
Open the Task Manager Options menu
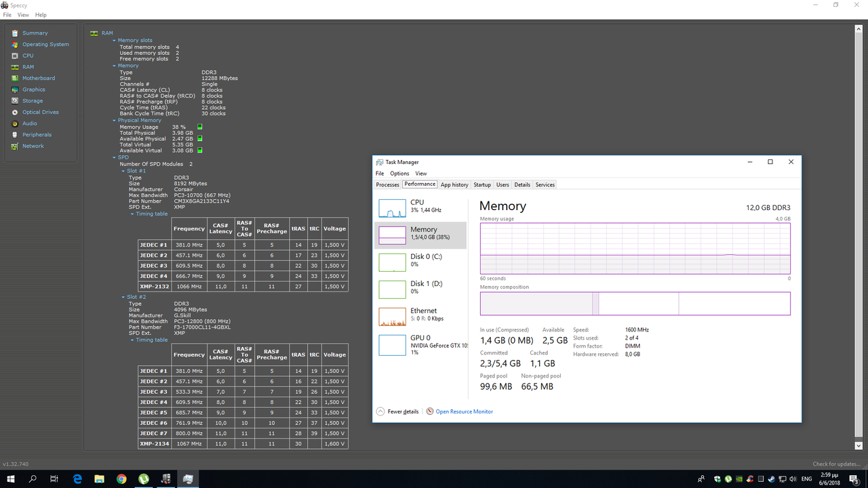click(399, 174)
